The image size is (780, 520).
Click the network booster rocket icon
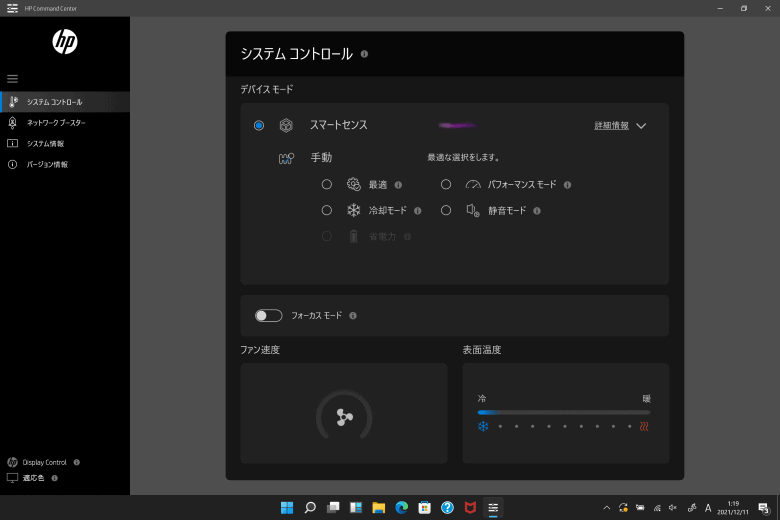click(x=12, y=122)
